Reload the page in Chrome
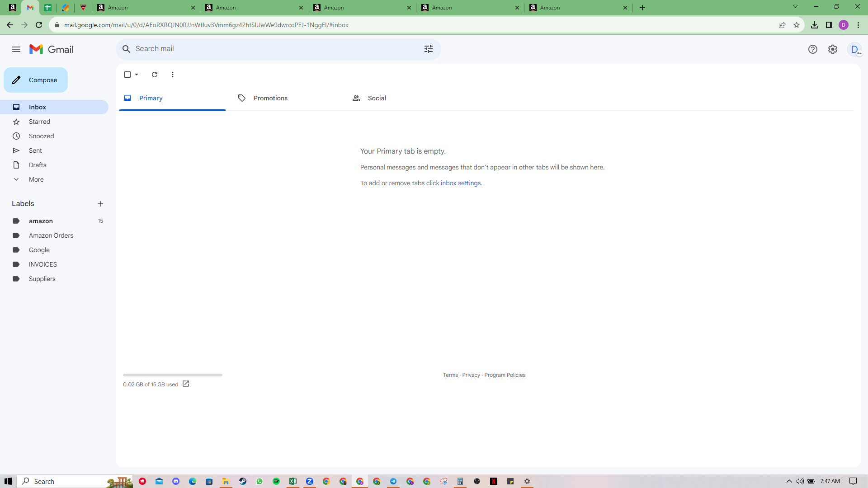The image size is (868, 488). pos(39,25)
